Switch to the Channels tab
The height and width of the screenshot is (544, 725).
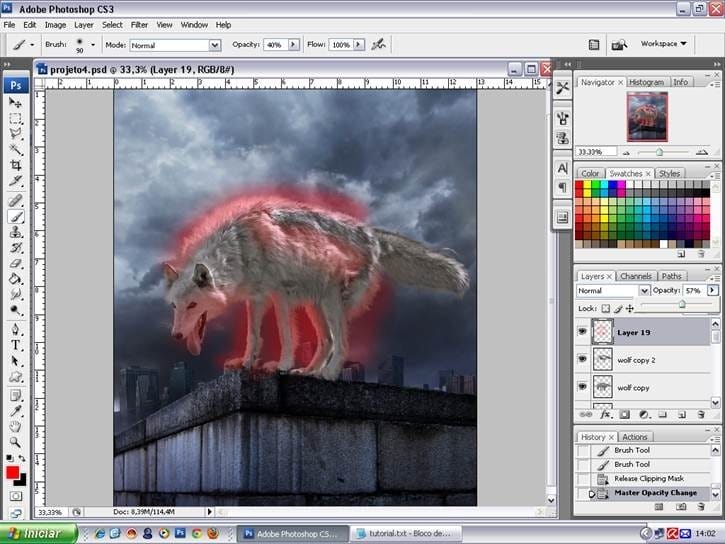pos(635,276)
